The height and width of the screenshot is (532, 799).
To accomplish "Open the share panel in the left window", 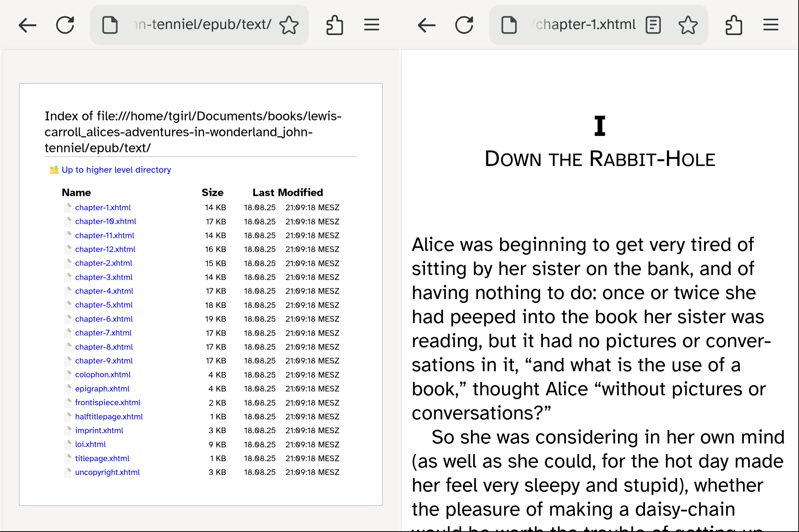I will [334, 25].
